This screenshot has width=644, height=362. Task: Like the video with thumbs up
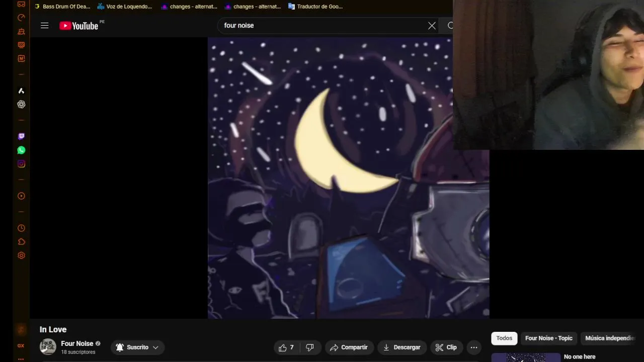[286, 347]
